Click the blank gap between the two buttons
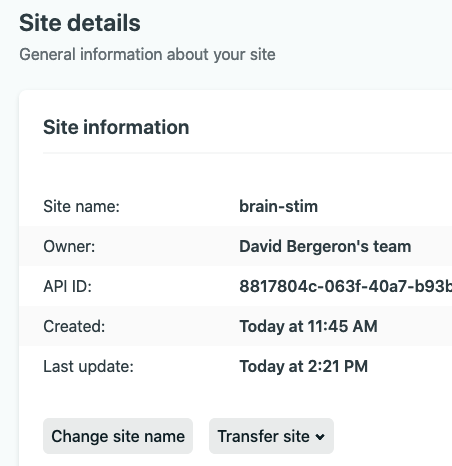This screenshot has height=466, width=452. tap(201, 436)
